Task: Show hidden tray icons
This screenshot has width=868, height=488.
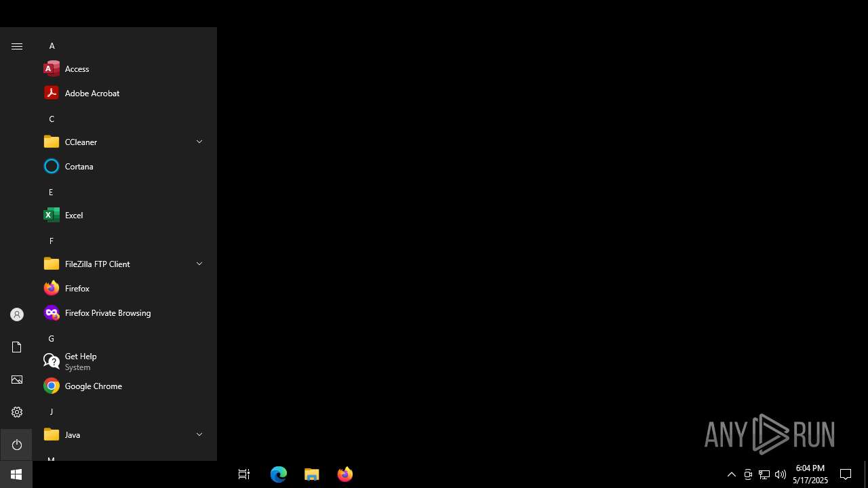Action: (732, 474)
